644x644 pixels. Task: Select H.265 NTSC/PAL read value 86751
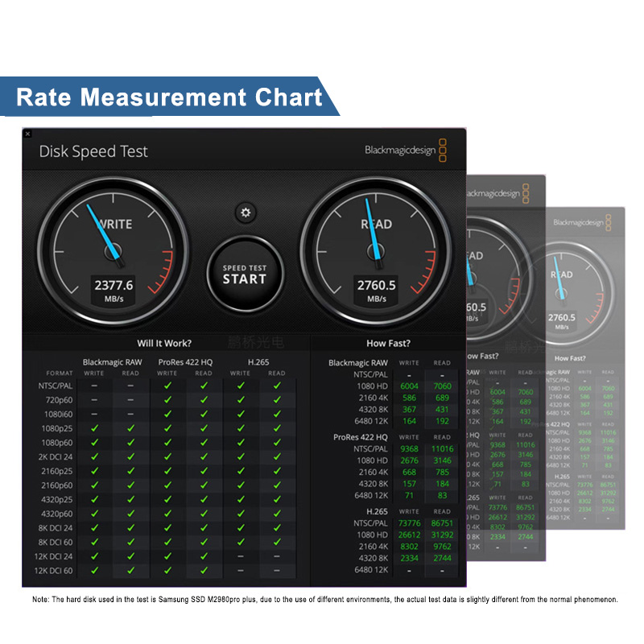442,523
